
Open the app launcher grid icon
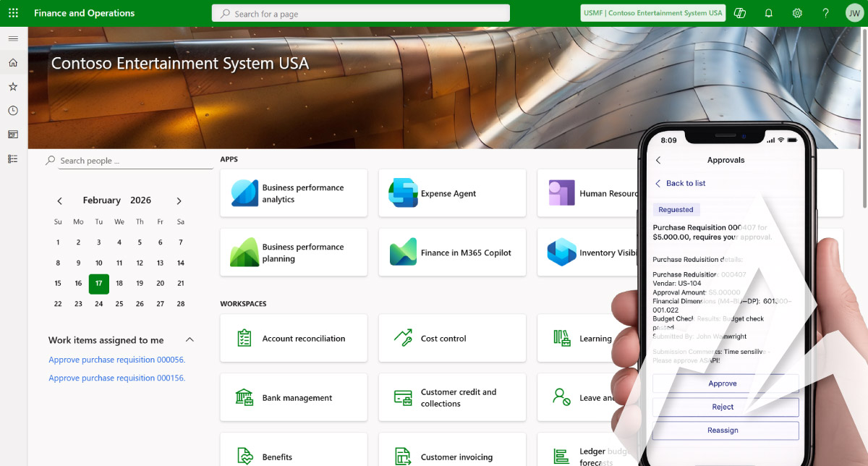click(13, 12)
